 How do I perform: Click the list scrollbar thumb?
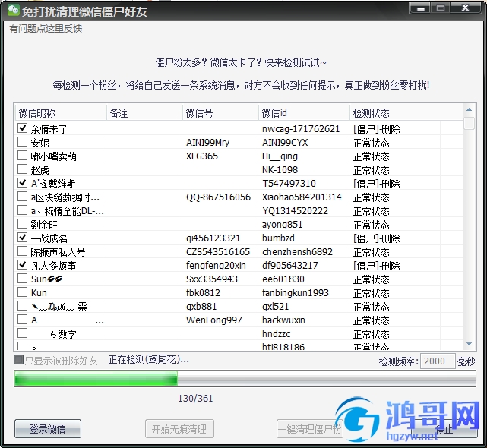(469, 123)
